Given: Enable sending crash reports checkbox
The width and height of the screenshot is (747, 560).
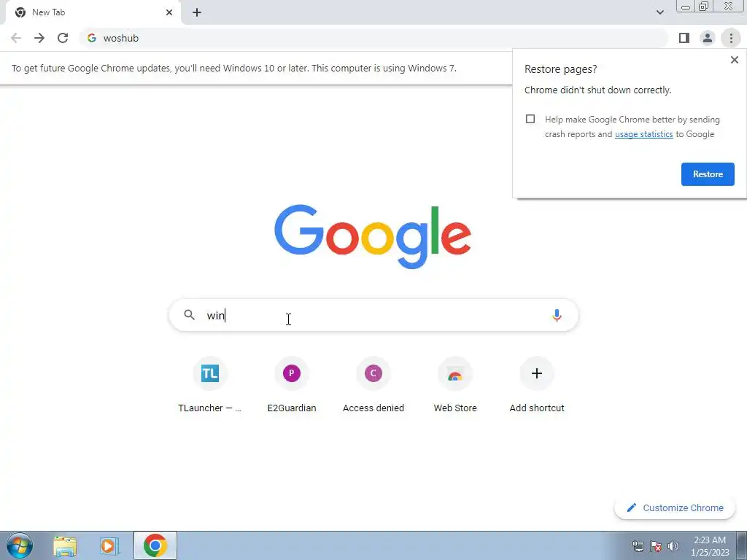Looking at the screenshot, I should click(530, 119).
